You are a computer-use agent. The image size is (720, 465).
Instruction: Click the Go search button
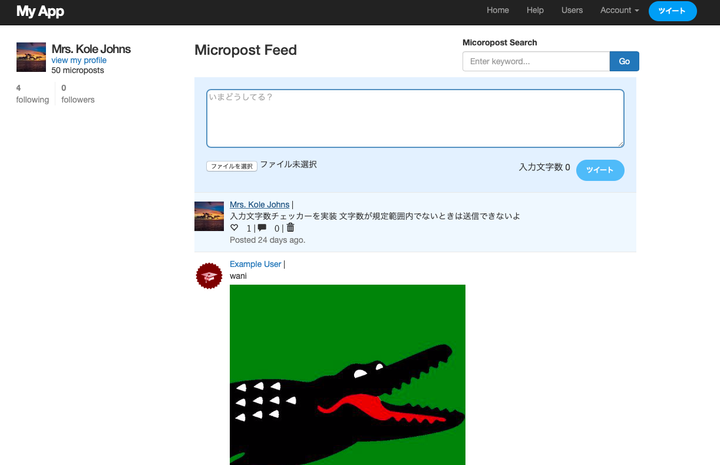point(624,61)
